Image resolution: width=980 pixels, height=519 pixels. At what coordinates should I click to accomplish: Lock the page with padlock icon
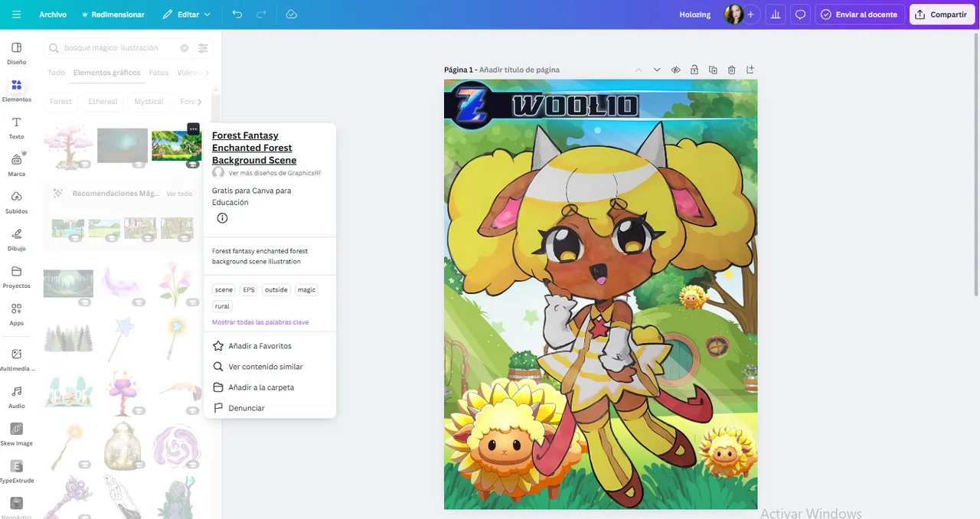coord(694,70)
